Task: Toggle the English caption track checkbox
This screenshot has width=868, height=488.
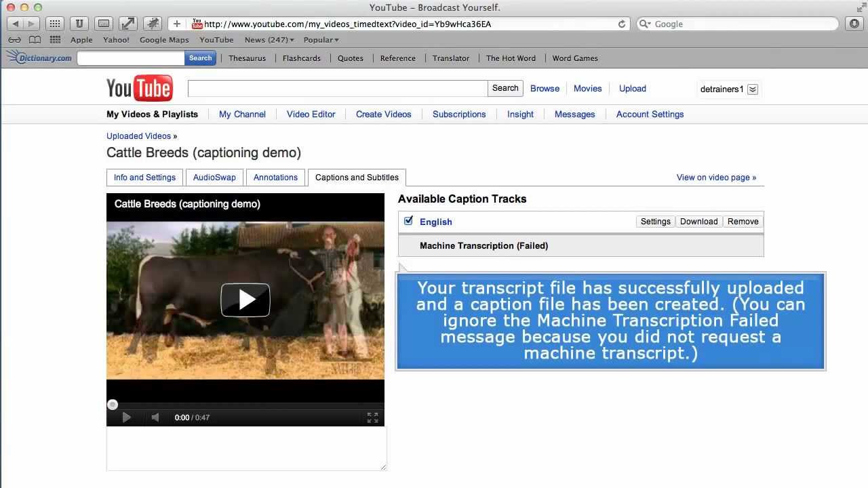Action: pos(408,220)
